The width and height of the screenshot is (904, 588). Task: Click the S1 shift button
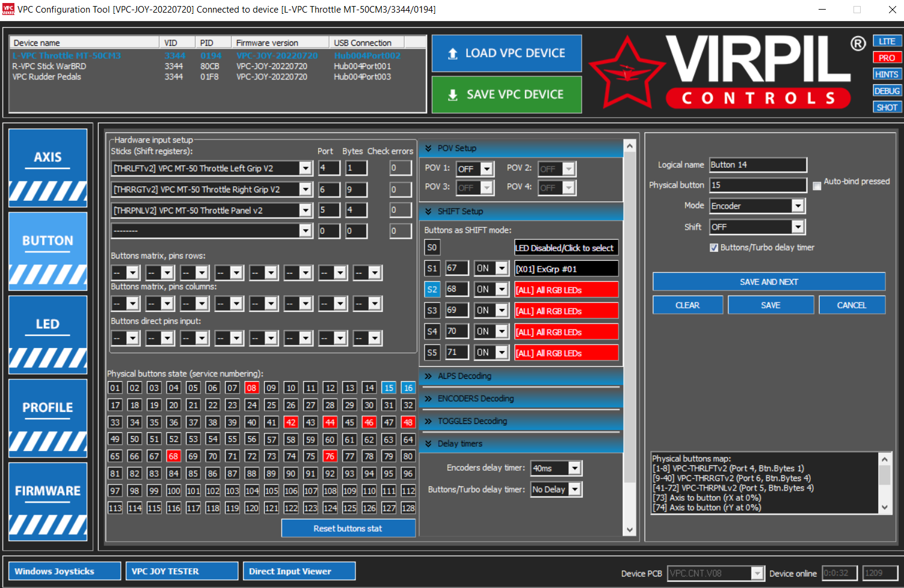(x=432, y=269)
